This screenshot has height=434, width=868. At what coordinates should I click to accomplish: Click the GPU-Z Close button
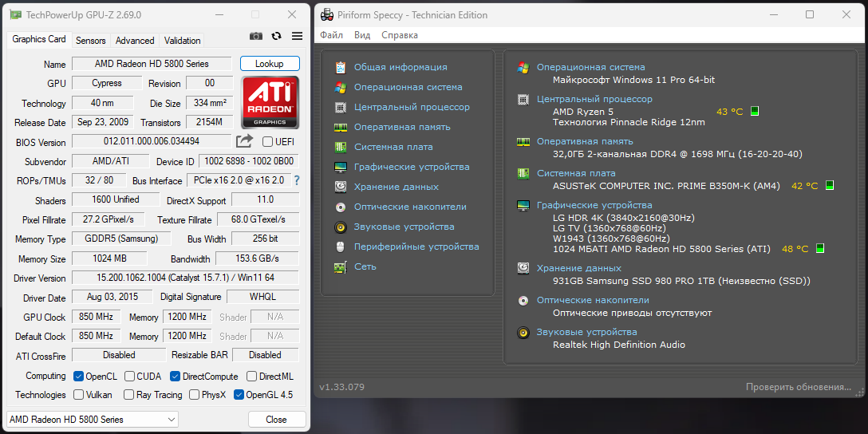click(276, 420)
